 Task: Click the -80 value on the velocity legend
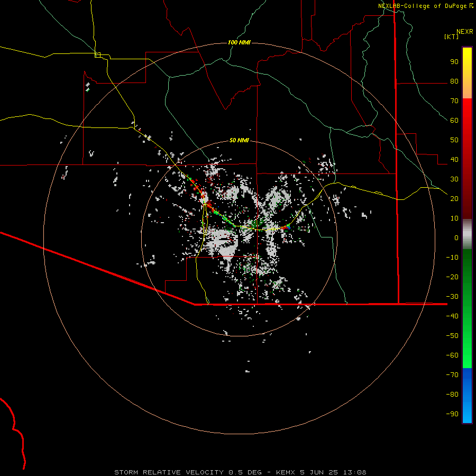(x=452, y=395)
